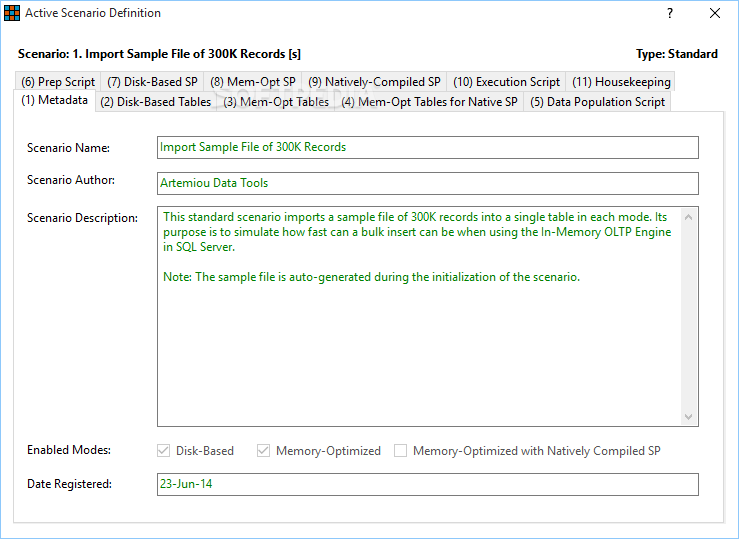The height and width of the screenshot is (539, 739).
Task: Select (5) Data Population Script tab
Action: tap(597, 102)
